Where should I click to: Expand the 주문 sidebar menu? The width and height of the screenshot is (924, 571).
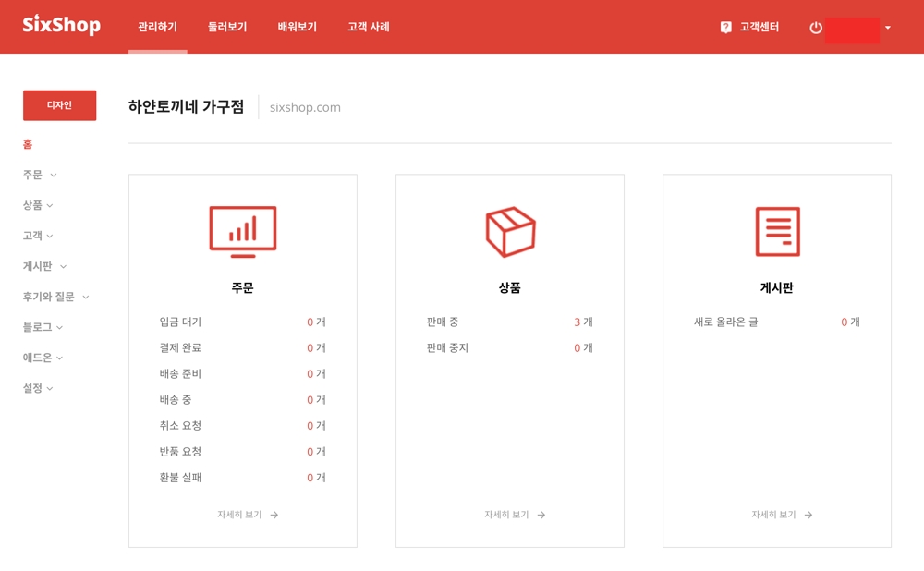click(x=40, y=175)
